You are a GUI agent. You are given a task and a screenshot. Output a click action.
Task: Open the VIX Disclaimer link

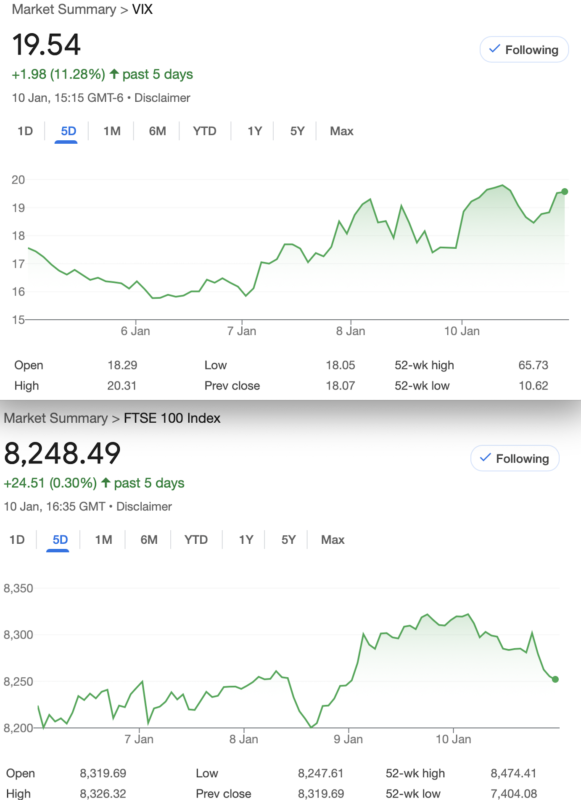[162, 98]
